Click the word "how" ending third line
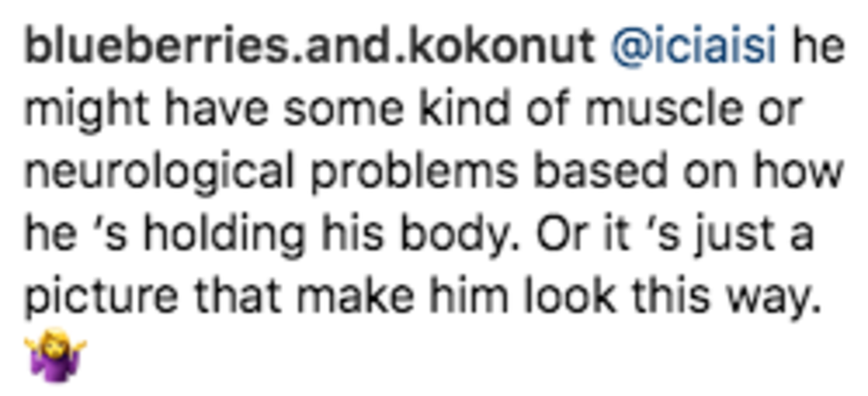The image size is (868, 396). pos(798,173)
